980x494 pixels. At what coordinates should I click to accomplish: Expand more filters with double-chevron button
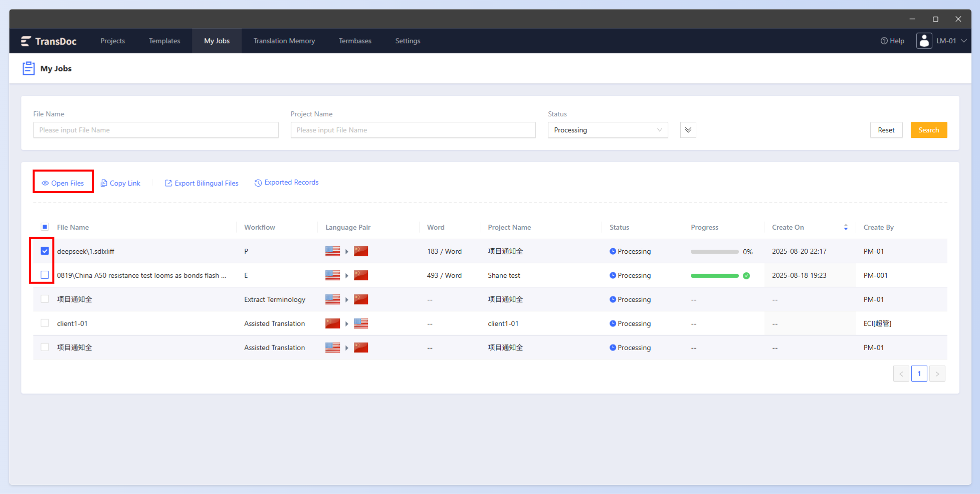688,130
